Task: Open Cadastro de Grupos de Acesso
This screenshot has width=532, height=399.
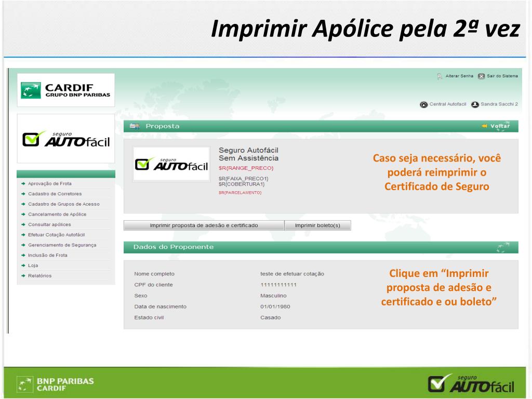Action: pos(64,204)
